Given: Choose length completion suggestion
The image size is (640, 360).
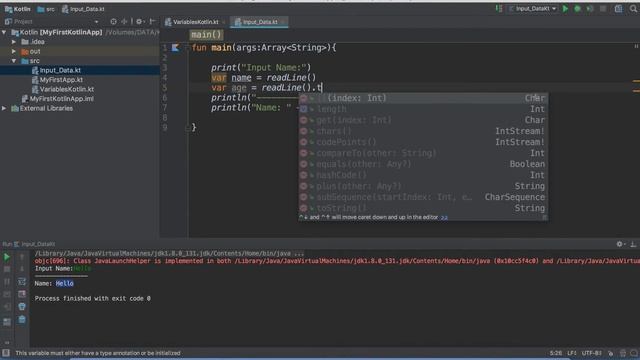Looking at the screenshot, I should (423, 109).
